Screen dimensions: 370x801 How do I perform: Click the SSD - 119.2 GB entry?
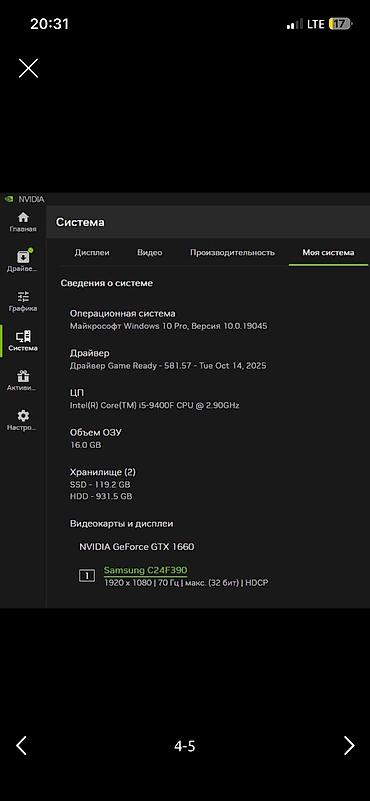click(x=100, y=484)
